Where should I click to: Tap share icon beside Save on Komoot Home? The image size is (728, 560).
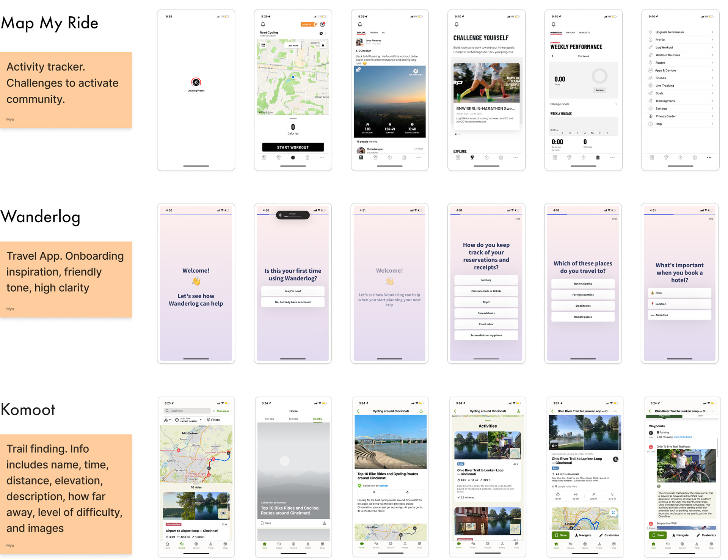pos(324,523)
